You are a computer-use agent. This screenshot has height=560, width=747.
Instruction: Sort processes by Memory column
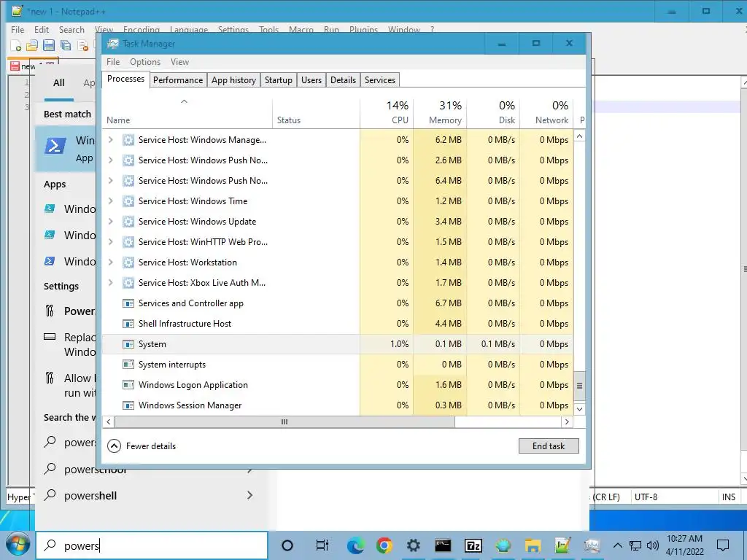pos(440,113)
